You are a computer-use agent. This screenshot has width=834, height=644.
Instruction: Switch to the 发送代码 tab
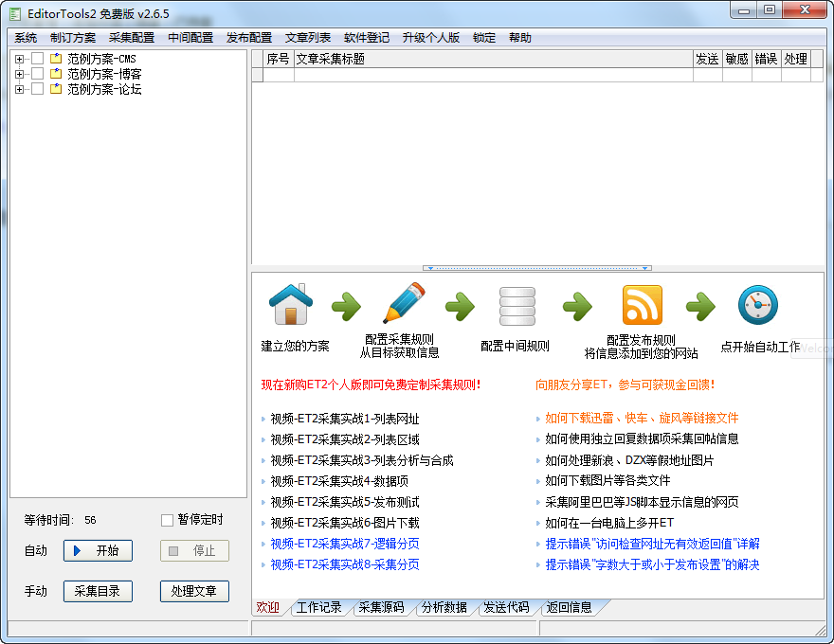pos(506,607)
